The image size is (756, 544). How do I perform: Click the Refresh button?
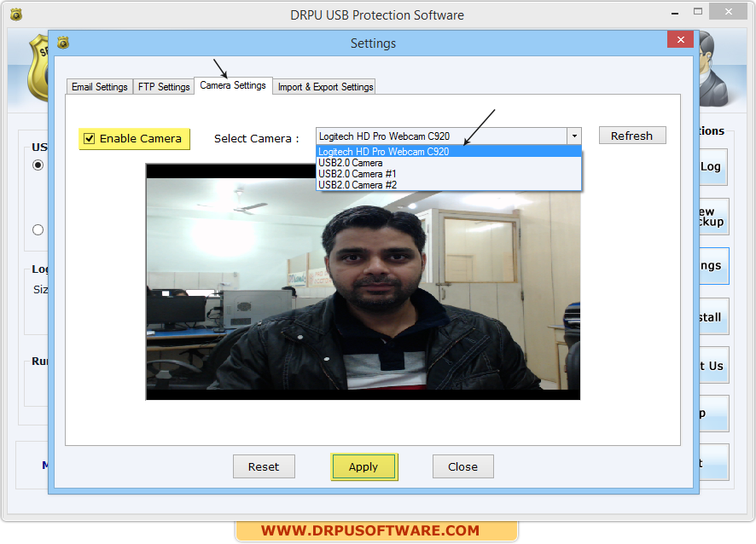(x=632, y=136)
